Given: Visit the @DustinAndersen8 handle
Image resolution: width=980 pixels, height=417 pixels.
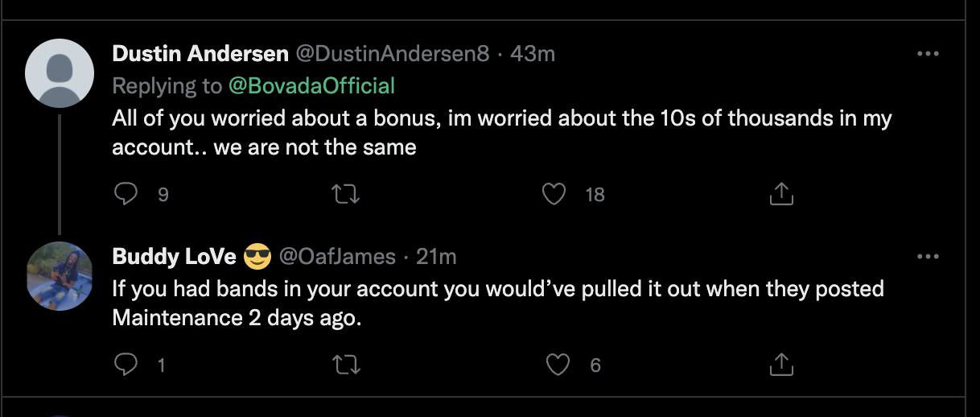Looking at the screenshot, I should pyautogui.click(x=393, y=54).
